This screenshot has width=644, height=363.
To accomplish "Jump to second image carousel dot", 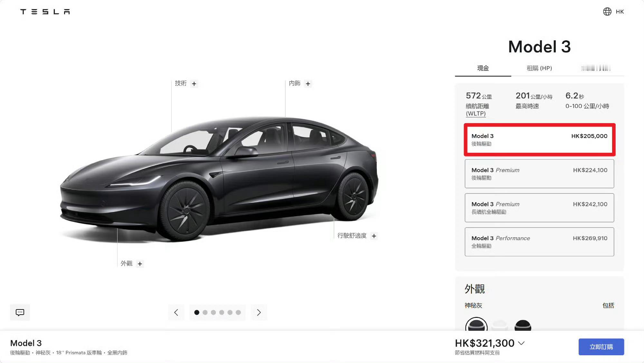I will point(205,312).
